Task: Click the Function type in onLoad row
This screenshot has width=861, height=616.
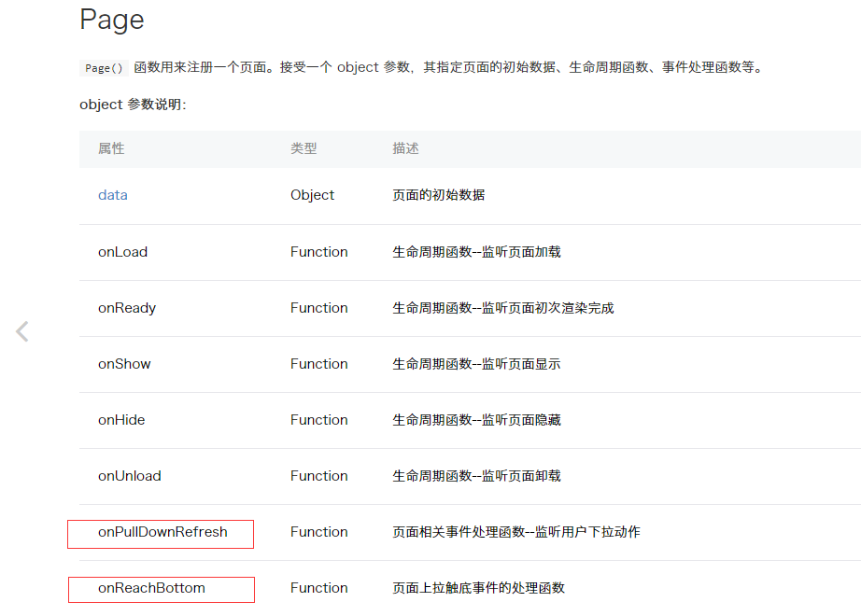Action: (318, 252)
